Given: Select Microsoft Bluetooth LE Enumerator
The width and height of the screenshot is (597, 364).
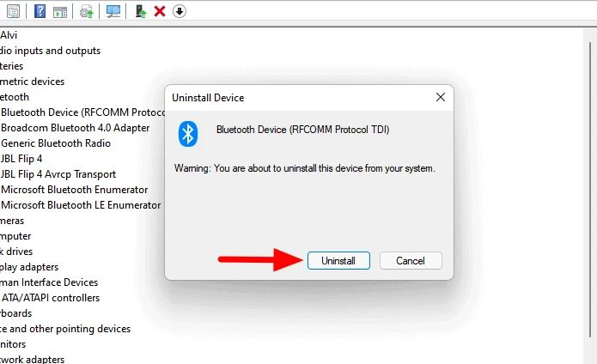Looking at the screenshot, I should coord(81,205).
